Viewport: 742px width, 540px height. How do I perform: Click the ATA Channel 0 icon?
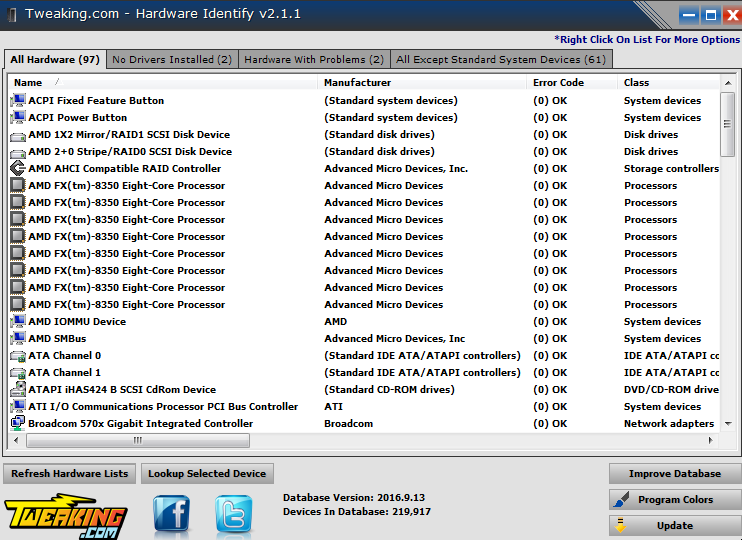click(18, 356)
